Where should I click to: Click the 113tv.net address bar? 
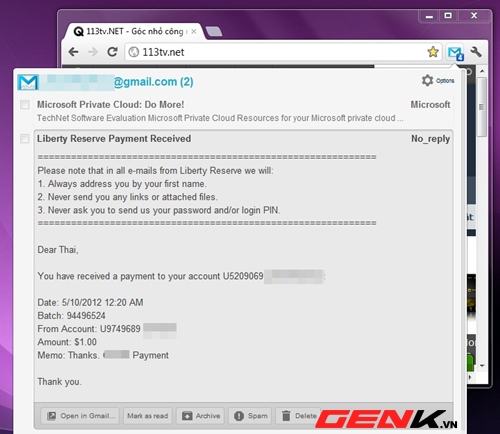[276, 52]
